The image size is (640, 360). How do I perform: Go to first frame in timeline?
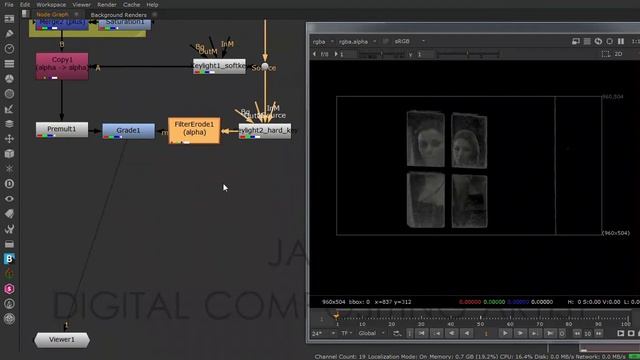422,333
